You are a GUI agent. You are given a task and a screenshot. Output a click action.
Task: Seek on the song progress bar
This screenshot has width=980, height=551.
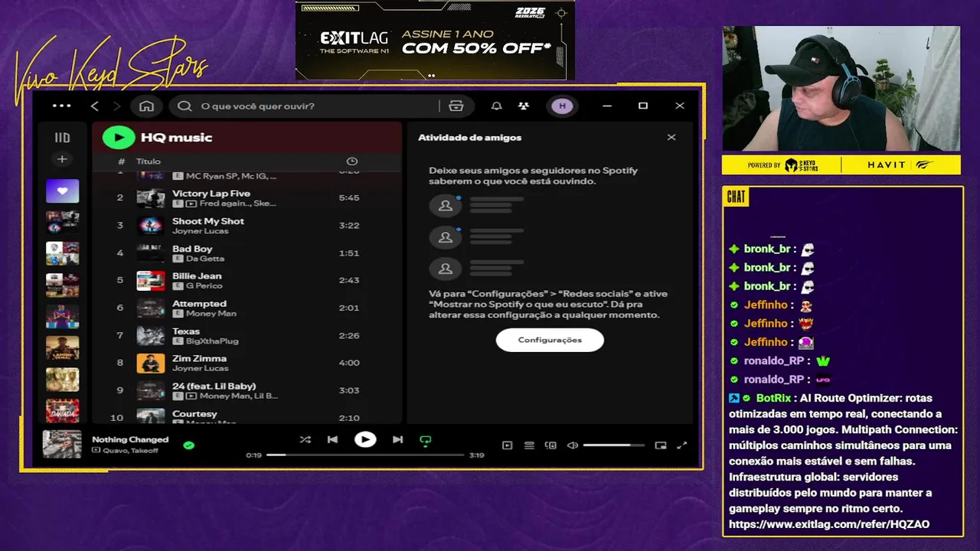pyautogui.click(x=365, y=455)
